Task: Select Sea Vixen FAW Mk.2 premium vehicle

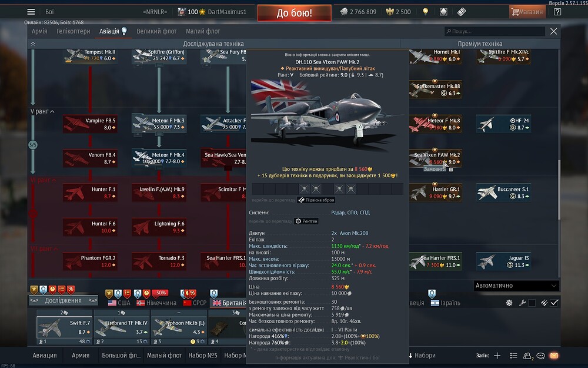Action: [435, 158]
